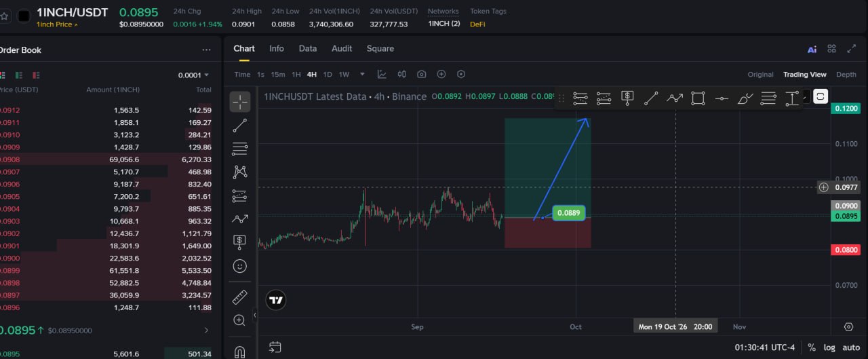
Task: Open the 0.0001 price precision dropdown
Action: (x=193, y=75)
